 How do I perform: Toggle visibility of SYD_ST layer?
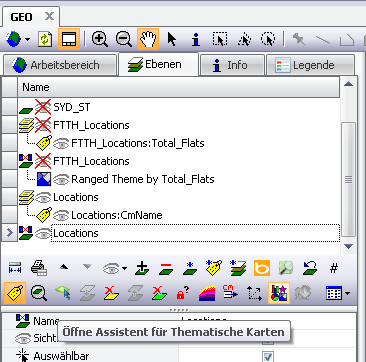click(43, 107)
